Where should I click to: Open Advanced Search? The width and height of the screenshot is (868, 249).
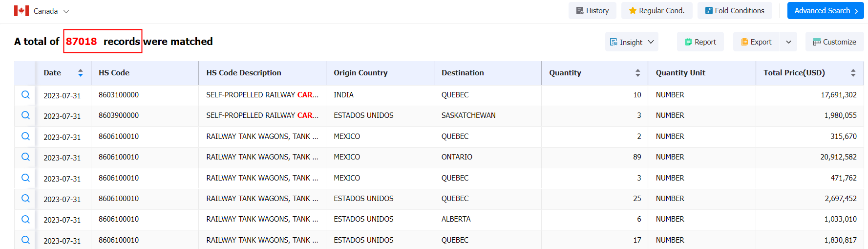[826, 11]
